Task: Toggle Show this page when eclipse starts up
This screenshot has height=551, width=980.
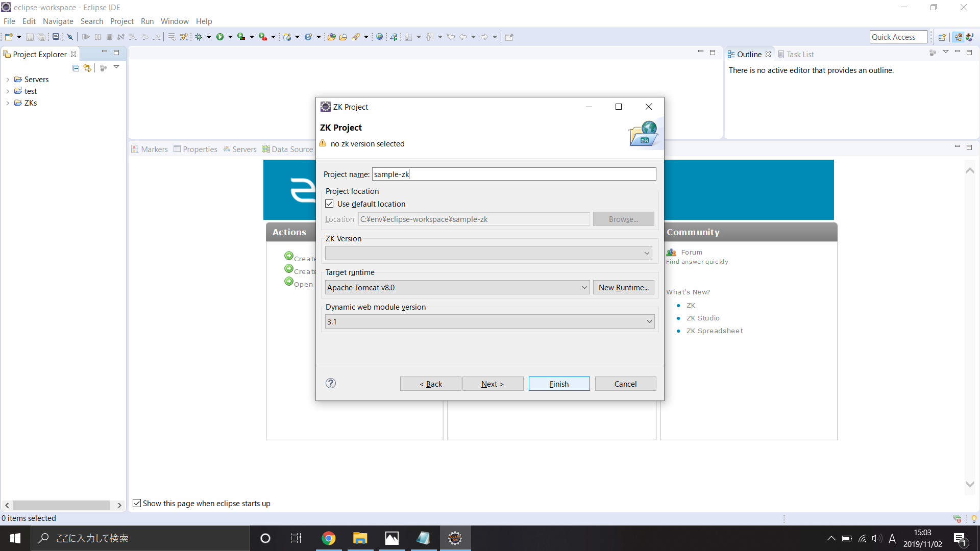Action: (137, 503)
